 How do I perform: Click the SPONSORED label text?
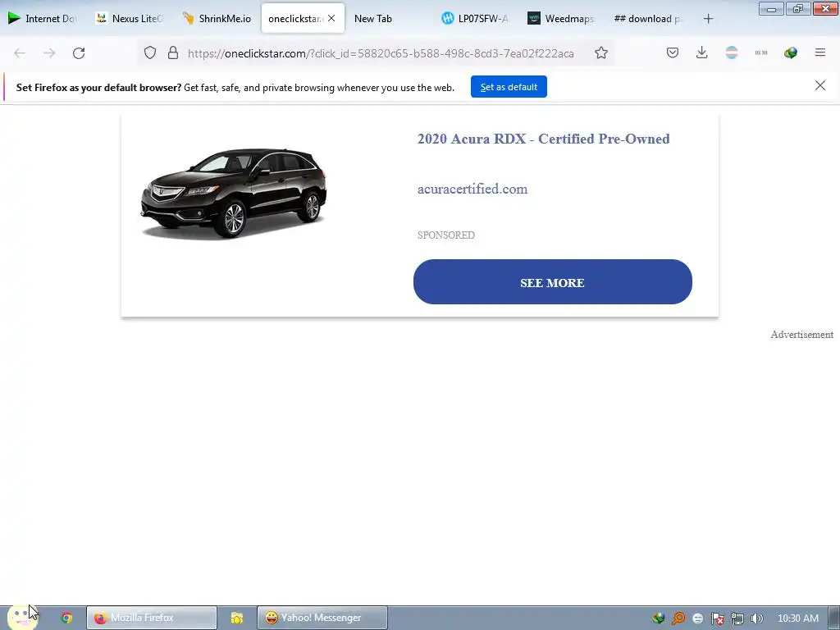click(445, 235)
